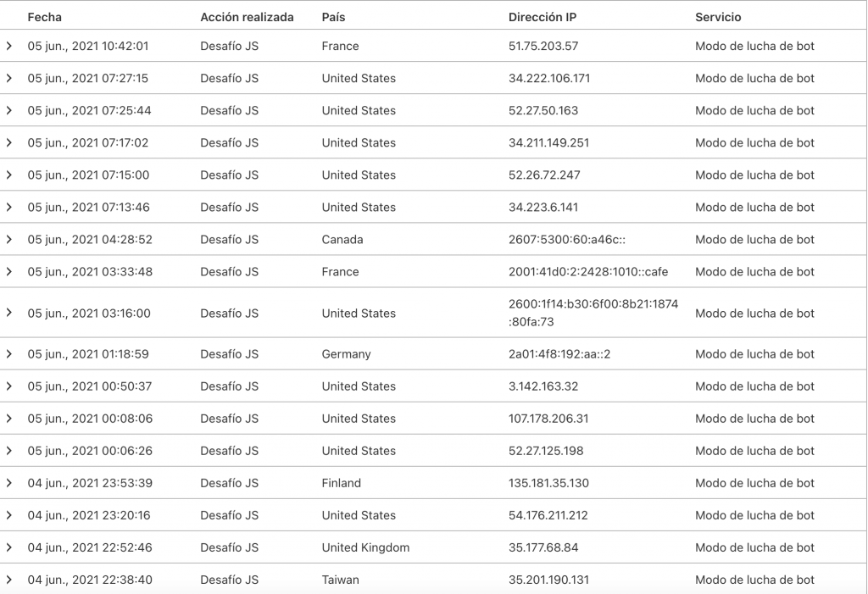Click the Fecha column header
The width and height of the screenshot is (868, 594).
(x=45, y=17)
